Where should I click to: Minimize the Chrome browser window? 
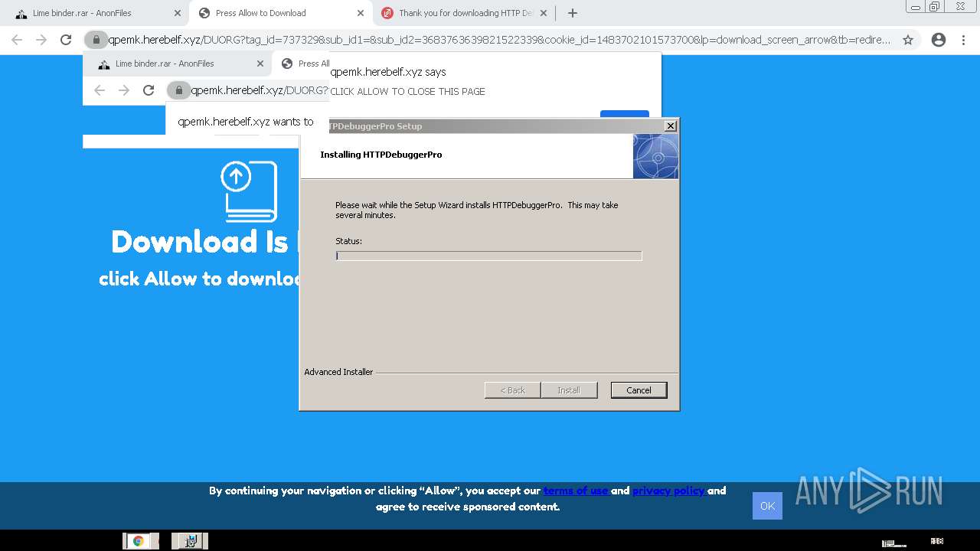(x=915, y=7)
